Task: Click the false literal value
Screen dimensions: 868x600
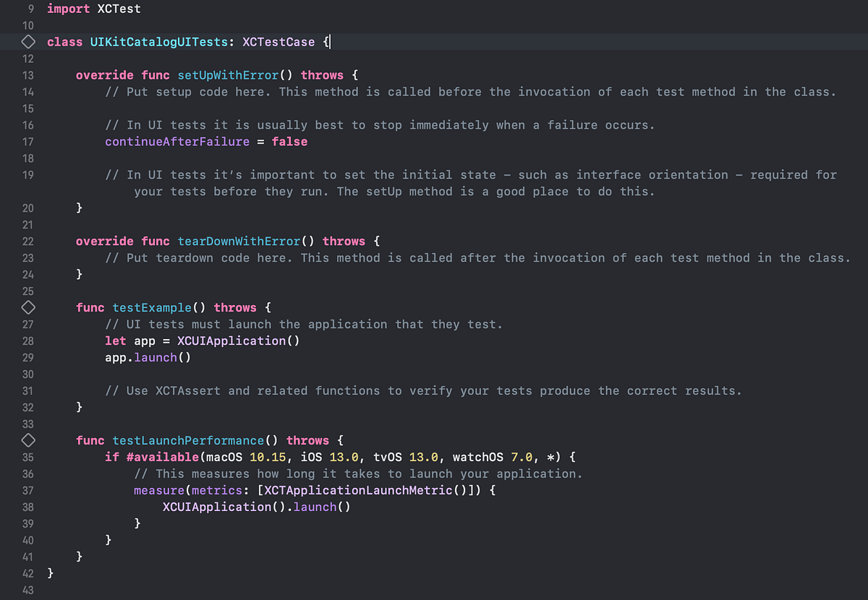Action: click(x=289, y=142)
